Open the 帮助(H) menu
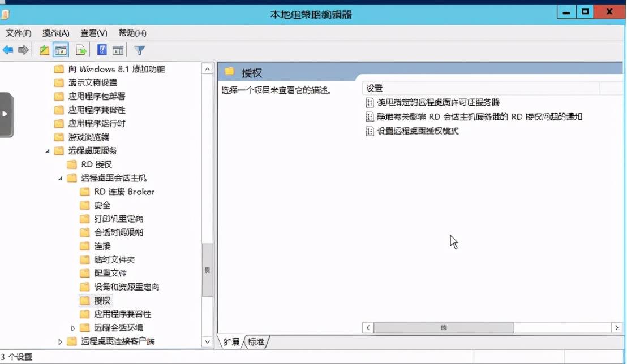The image size is (627, 364). (132, 33)
